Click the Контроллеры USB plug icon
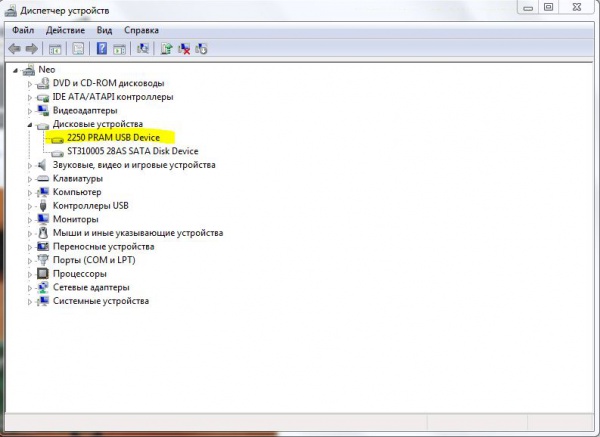 [x=43, y=206]
